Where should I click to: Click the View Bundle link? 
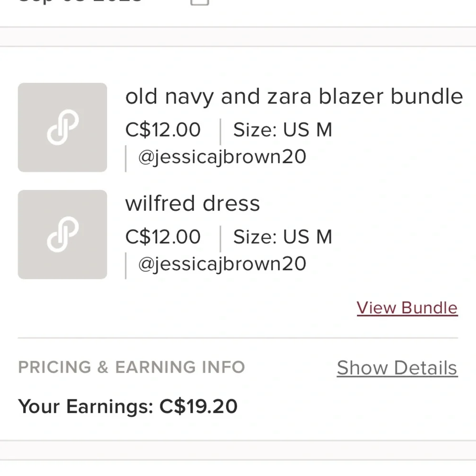click(407, 308)
